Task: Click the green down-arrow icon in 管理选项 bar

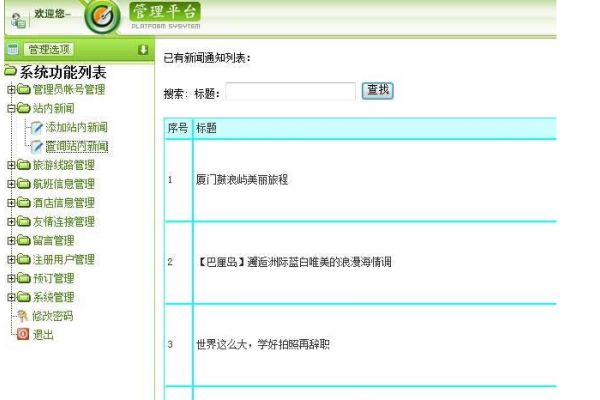Action: point(143,49)
